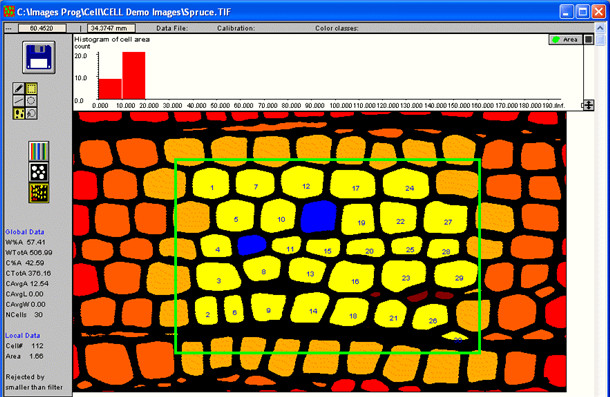Activate the yellow cell selection tool

coord(18,113)
